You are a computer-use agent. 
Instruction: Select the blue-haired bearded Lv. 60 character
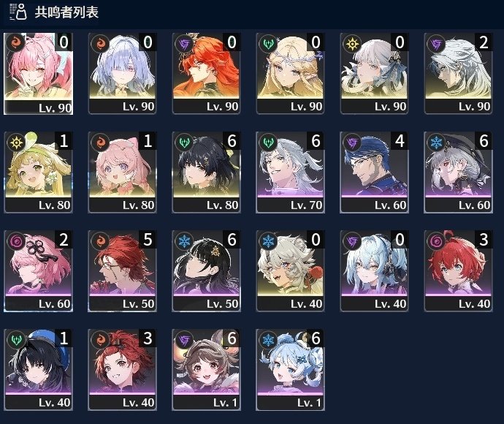[x=374, y=173]
